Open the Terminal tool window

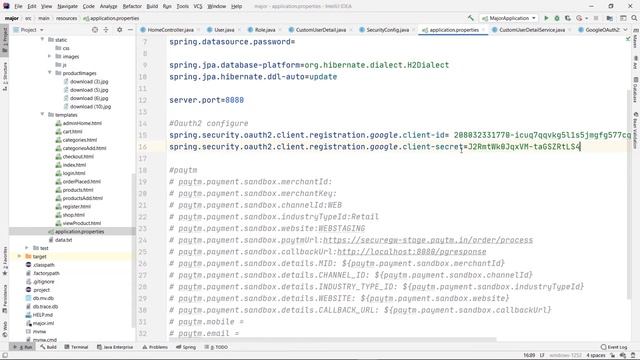(x=76, y=347)
